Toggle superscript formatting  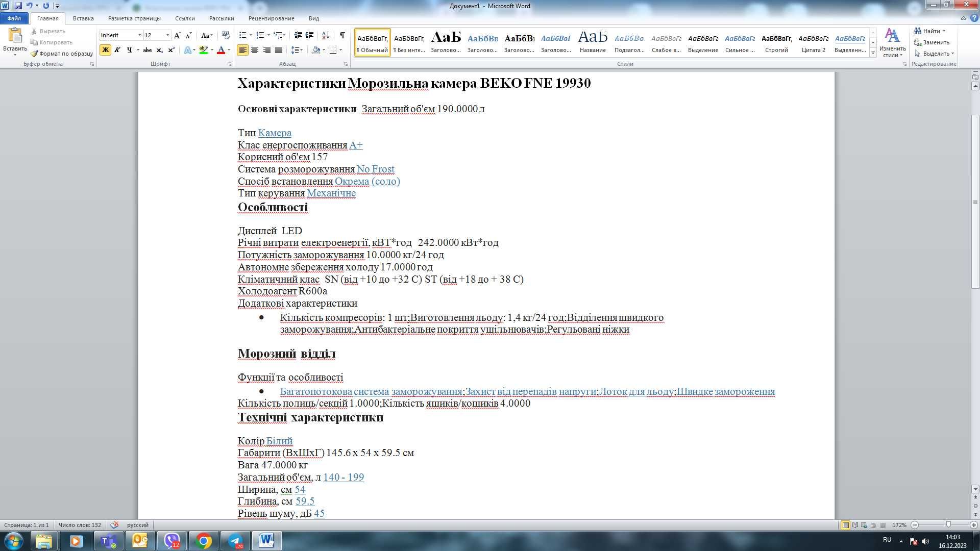171,50
